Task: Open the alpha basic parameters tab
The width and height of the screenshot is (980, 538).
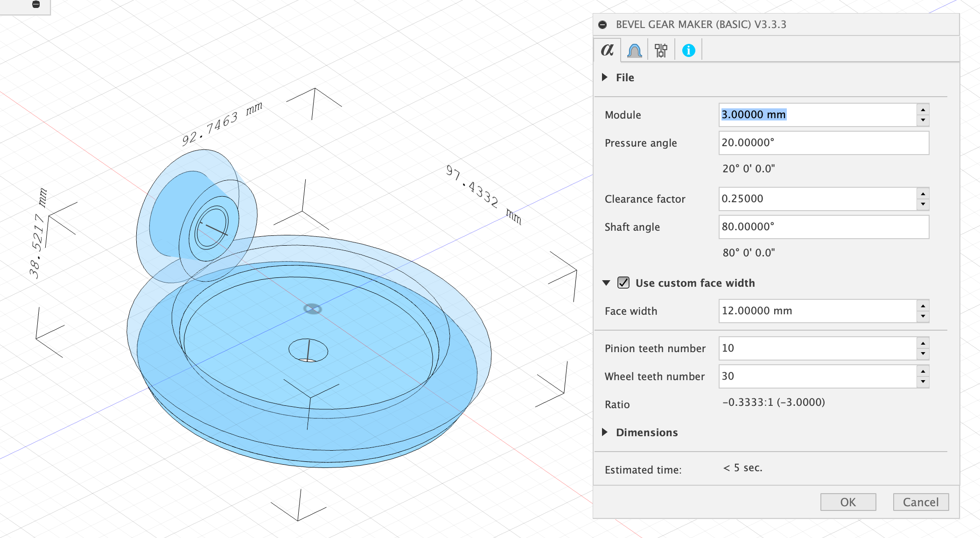Action: (607, 50)
